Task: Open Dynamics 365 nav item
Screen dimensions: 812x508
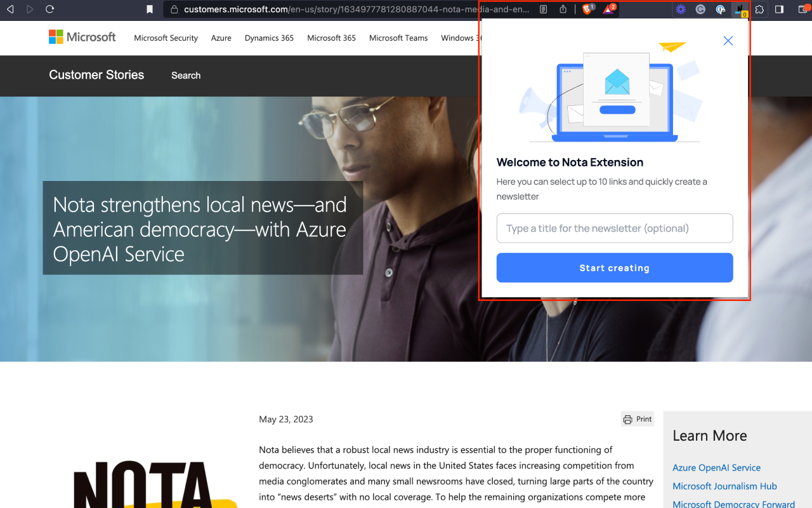Action: point(270,38)
